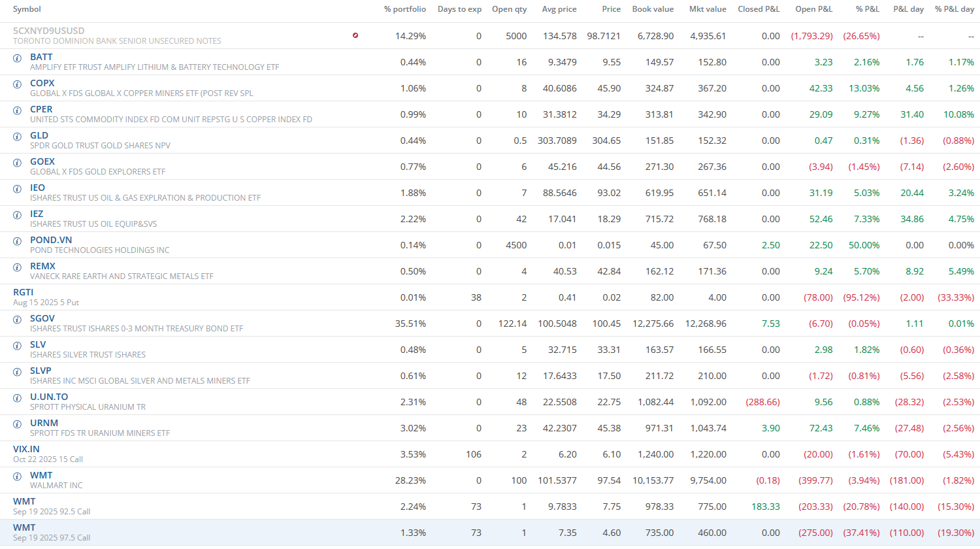Select the 35.51% portfolio weight cell
This screenshot has width=980, height=549.
tap(410, 324)
